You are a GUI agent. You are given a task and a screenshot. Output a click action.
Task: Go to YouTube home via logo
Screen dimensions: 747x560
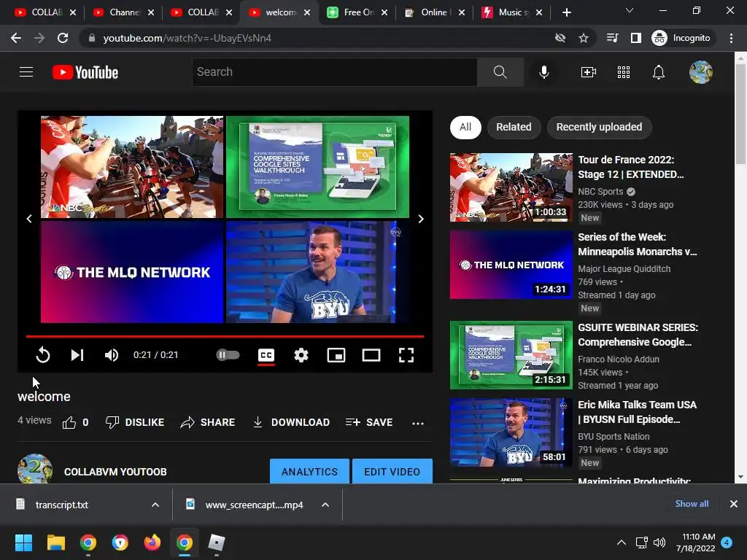(x=85, y=72)
